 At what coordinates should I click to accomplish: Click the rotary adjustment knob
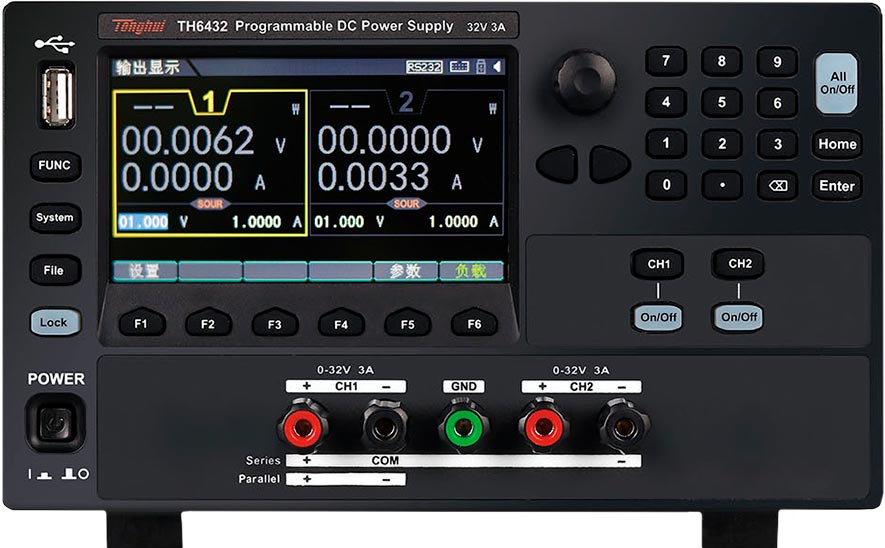tap(584, 81)
